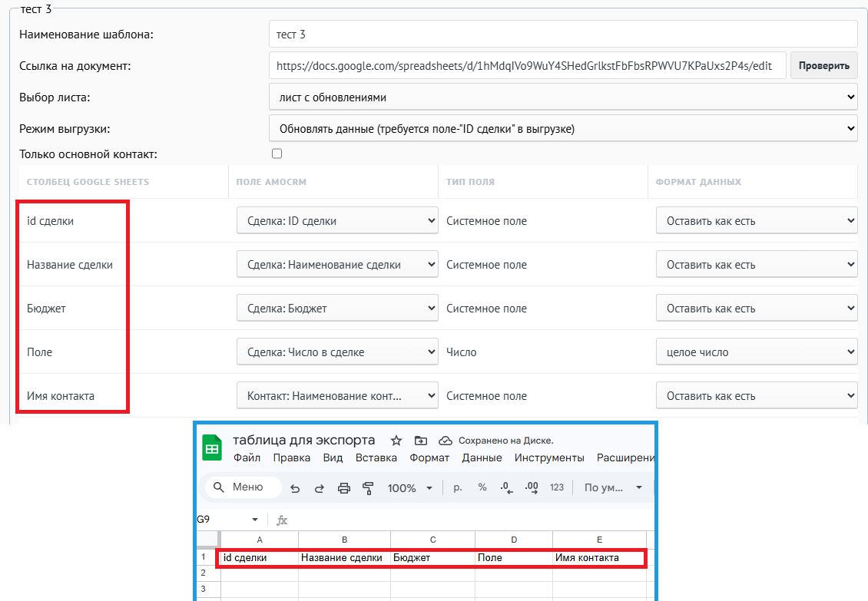Open the 'Правка' menu in Sheets
The image size is (868, 601).
click(292, 457)
